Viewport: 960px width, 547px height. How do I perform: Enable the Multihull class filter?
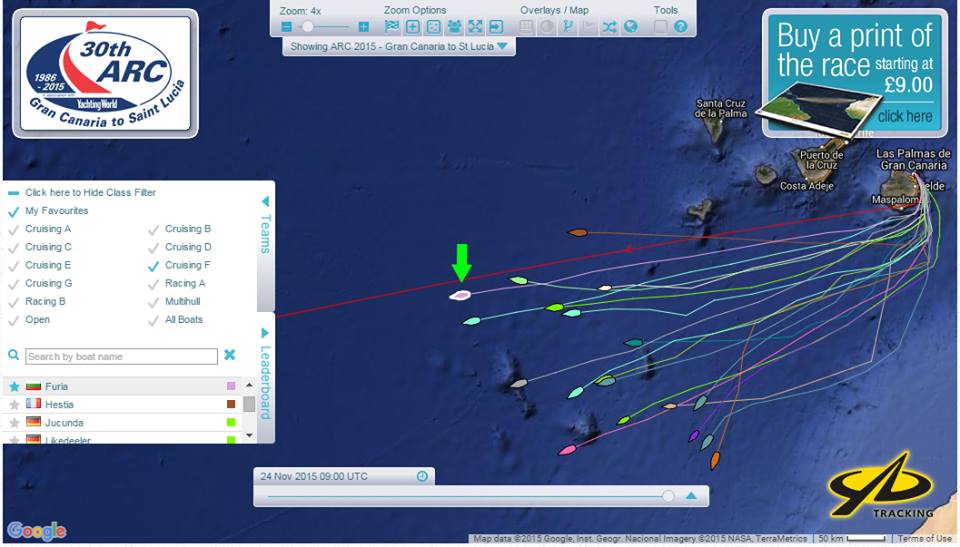click(154, 303)
